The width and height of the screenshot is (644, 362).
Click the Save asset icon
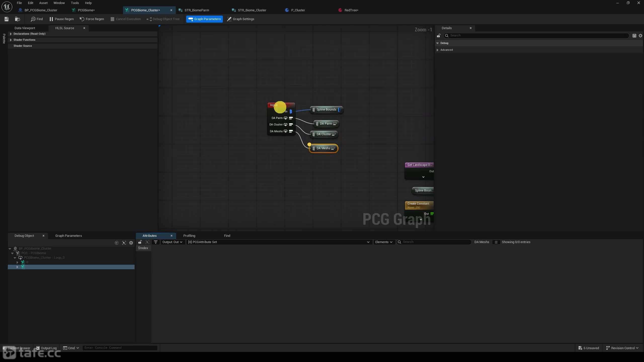coord(7,19)
